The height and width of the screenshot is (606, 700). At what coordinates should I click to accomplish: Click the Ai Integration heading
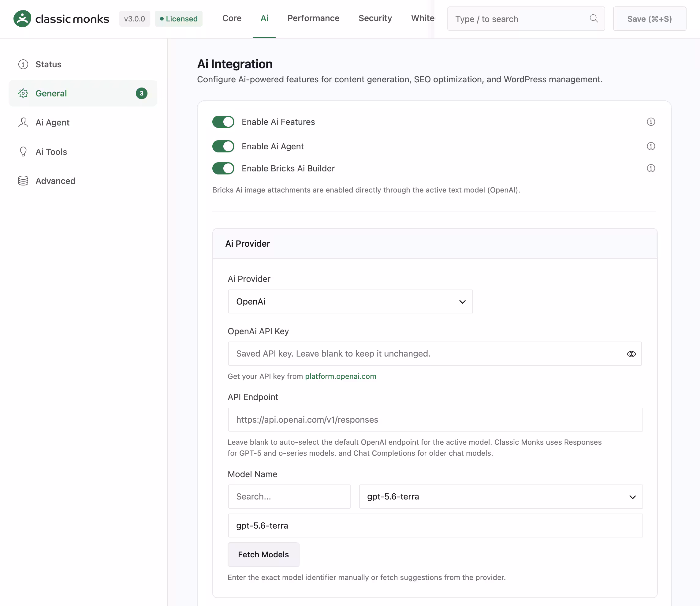click(235, 64)
